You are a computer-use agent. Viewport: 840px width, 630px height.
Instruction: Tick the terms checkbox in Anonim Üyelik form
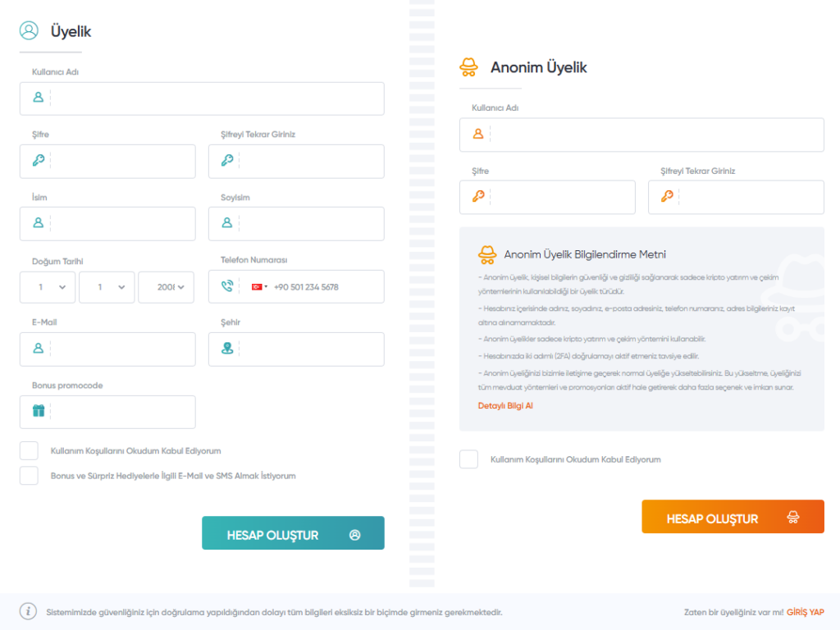tap(468, 459)
